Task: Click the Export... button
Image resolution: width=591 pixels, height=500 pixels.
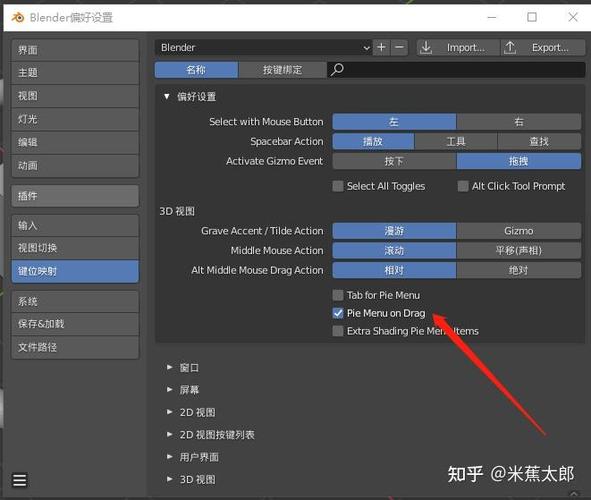Action: 543,47
